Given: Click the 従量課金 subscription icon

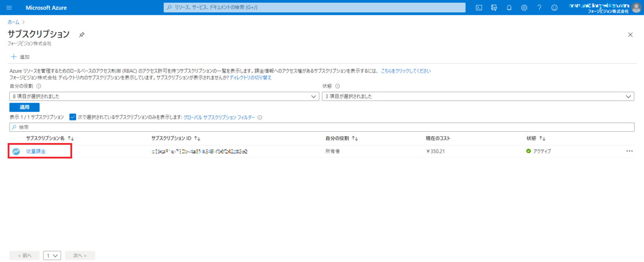Looking at the screenshot, I should click(x=16, y=151).
